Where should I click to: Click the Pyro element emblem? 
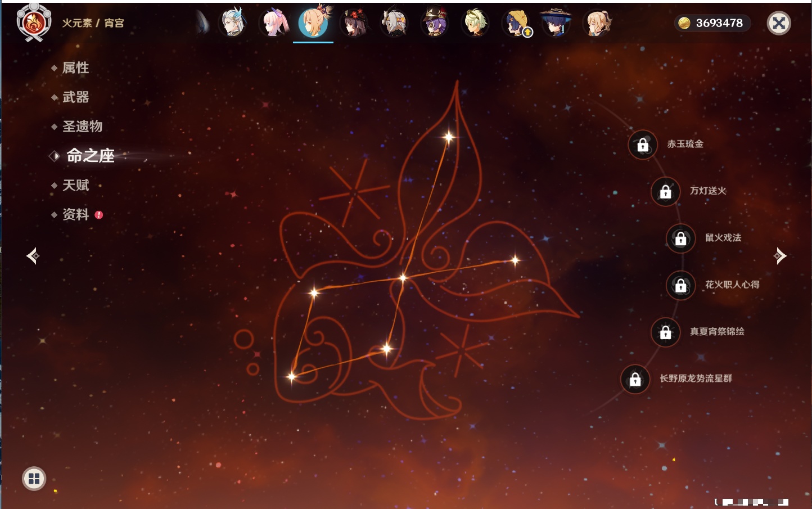34,22
